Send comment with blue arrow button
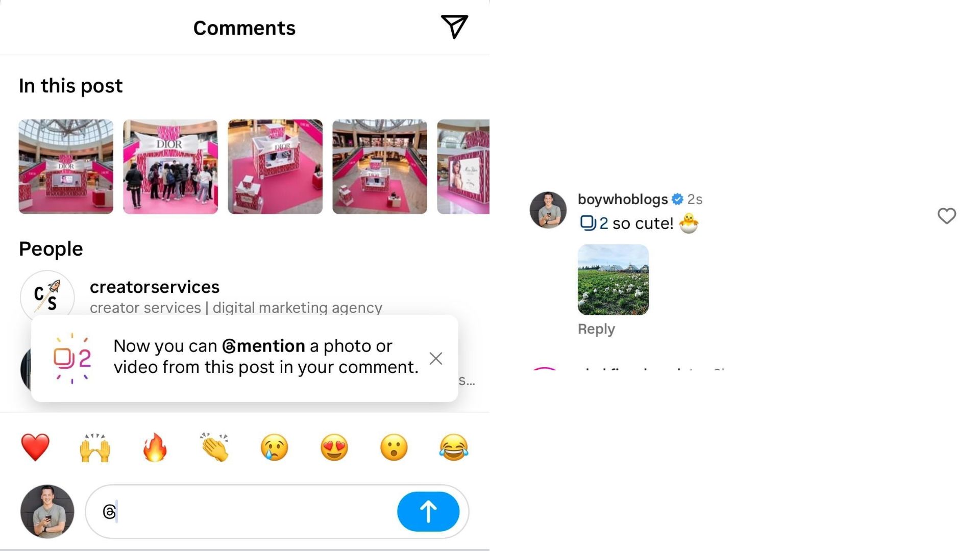980x551 pixels. [428, 511]
